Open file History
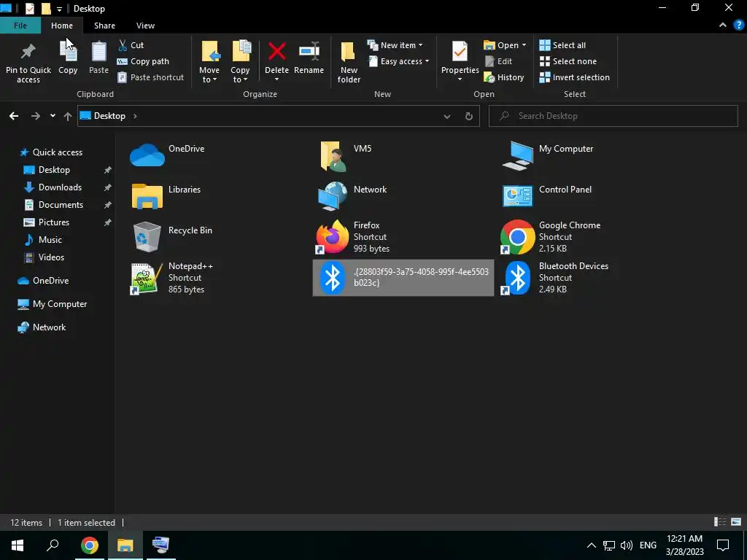The image size is (747, 560). point(503,77)
